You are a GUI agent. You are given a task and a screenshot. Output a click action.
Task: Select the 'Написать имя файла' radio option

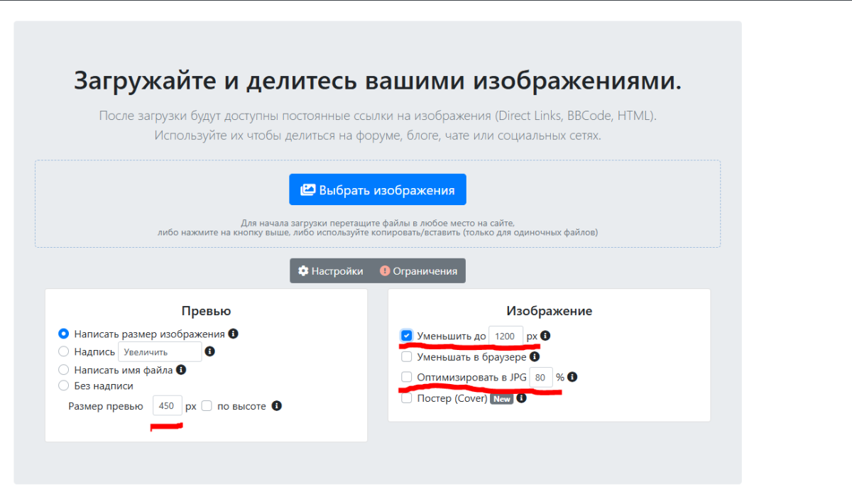click(x=64, y=370)
